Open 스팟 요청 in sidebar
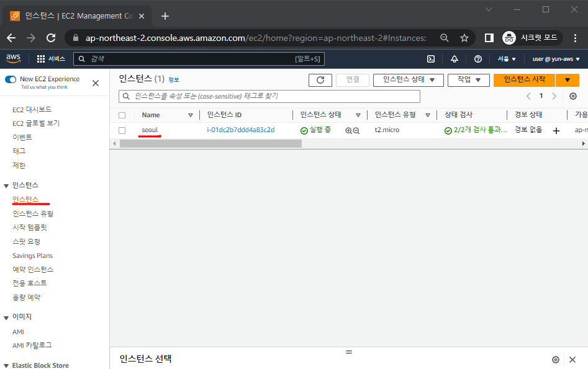This screenshot has height=369, width=588. (x=26, y=242)
